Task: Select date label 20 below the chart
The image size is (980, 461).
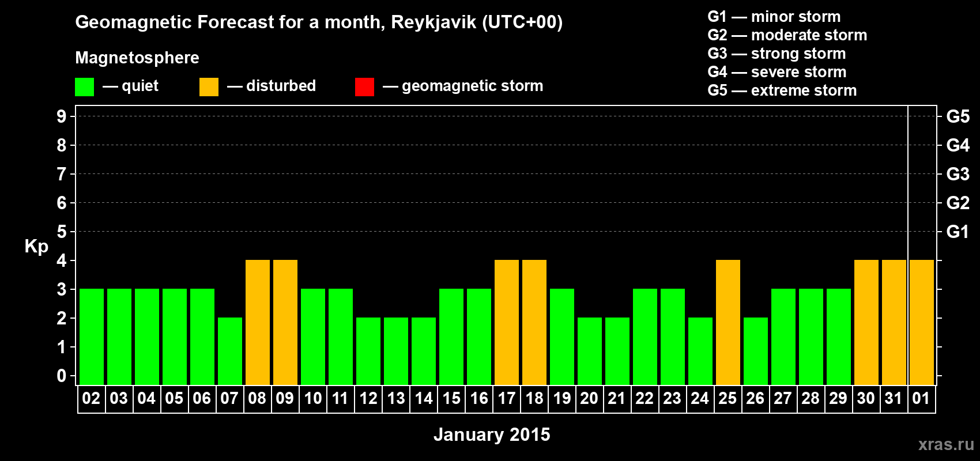Action: tap(589, 399)
